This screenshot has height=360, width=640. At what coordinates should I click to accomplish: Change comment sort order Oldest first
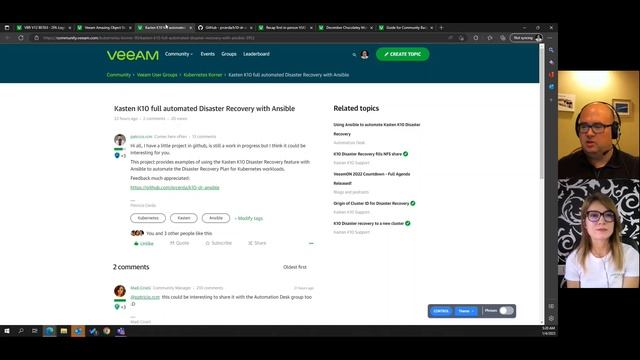coord(295,267)
